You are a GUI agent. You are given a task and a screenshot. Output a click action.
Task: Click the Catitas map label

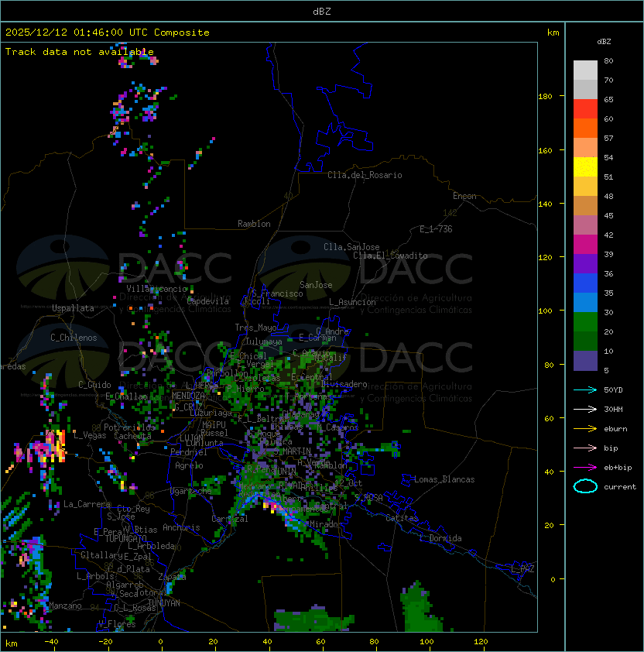(x=402, y=518)
